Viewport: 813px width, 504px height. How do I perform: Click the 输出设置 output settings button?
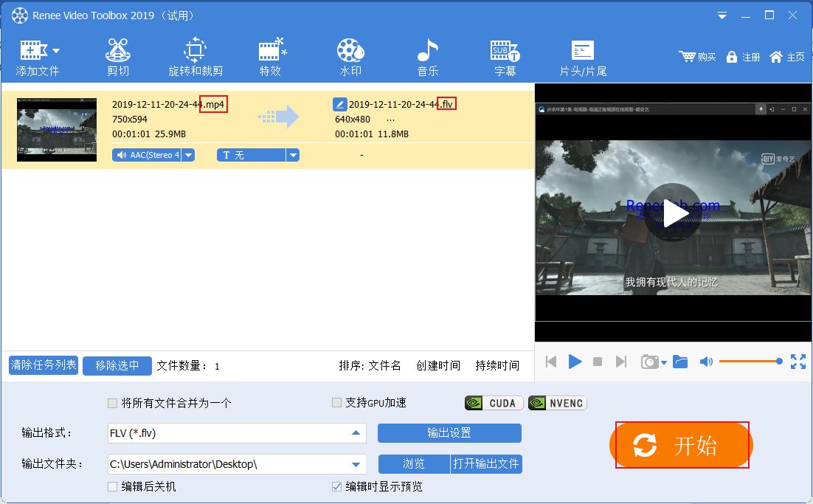[x=449, y=433]
